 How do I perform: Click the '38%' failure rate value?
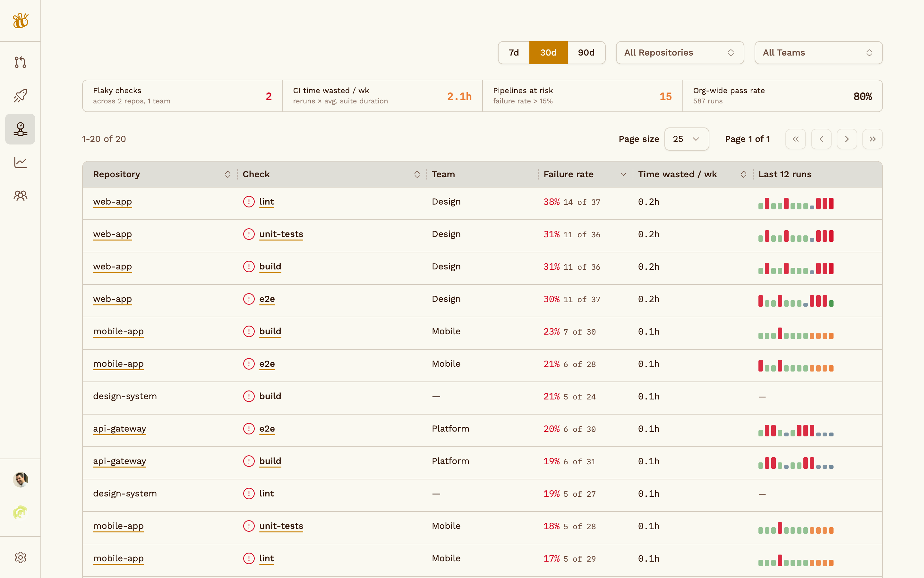pyautogui.click(x=551, y=202)
